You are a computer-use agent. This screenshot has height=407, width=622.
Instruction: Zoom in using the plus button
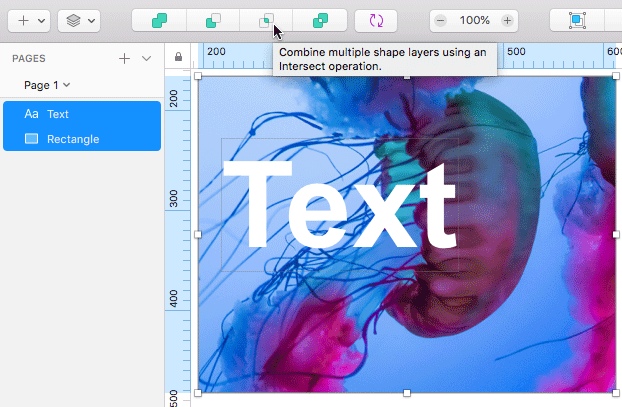click(508, 20)
